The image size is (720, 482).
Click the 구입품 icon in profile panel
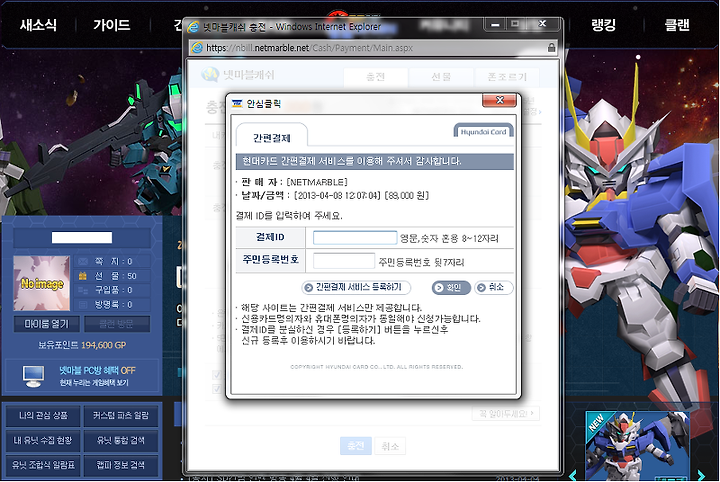click(83, 290)
